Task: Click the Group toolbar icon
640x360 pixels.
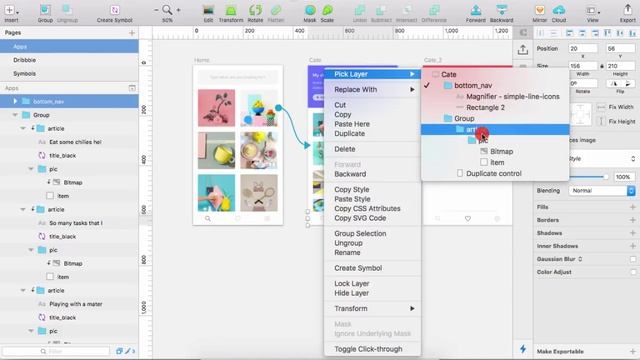Action: [45, 13]
